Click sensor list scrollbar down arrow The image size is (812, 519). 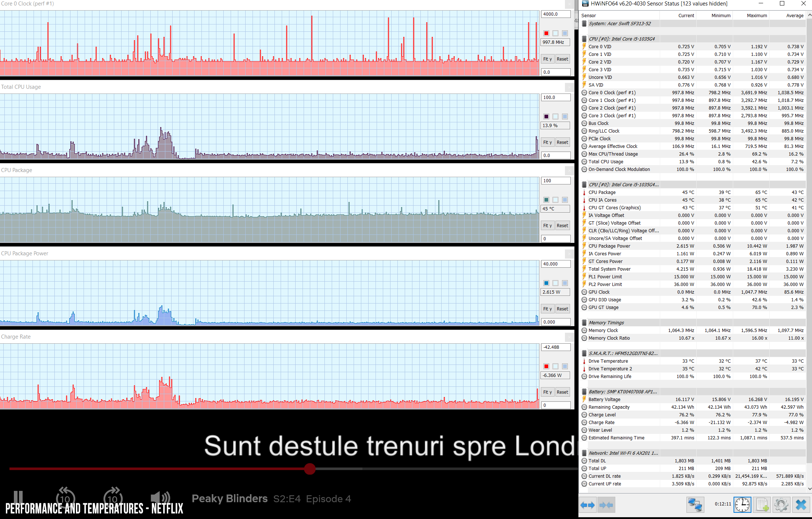pyautogui.click(x=809, y=489)
